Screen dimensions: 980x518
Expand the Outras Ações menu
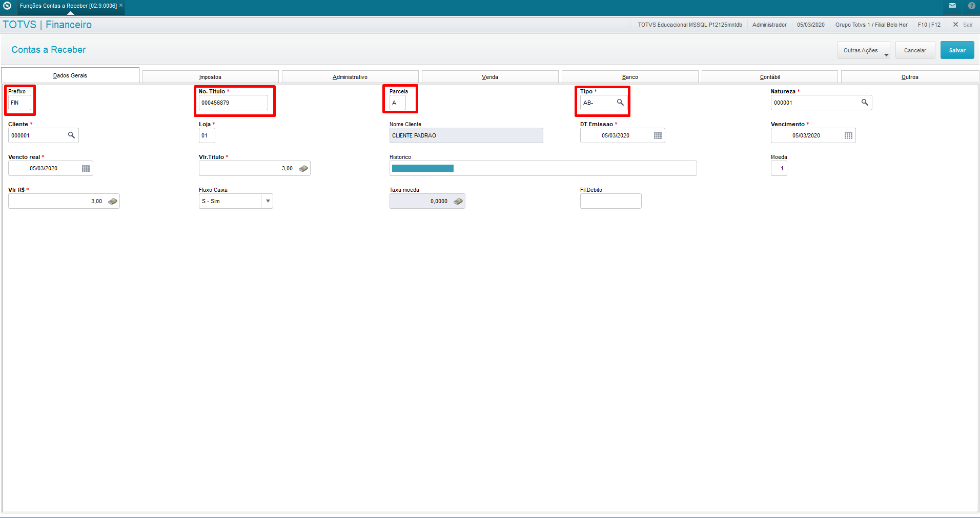[x=863, y=50]
